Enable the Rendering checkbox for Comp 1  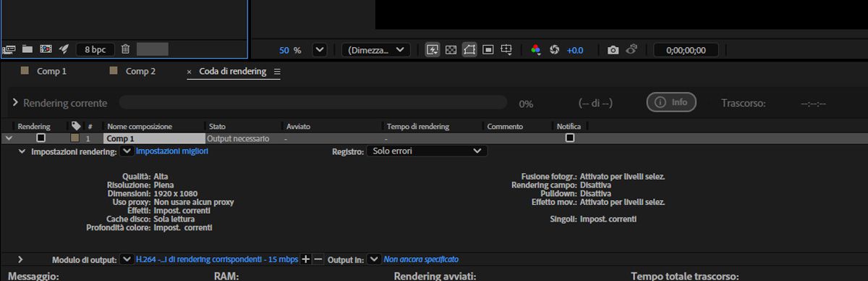(x=41, y=138)
